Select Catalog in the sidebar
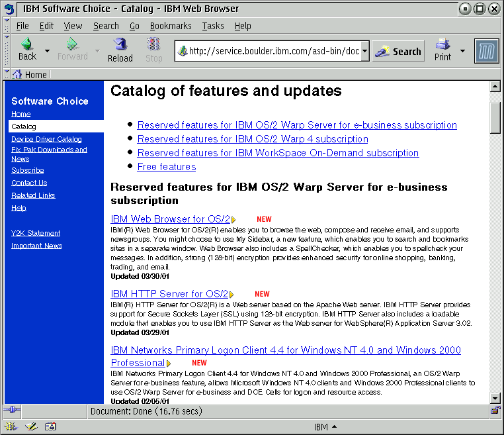This screenshot has height=435, width=504. click(56, 126)
